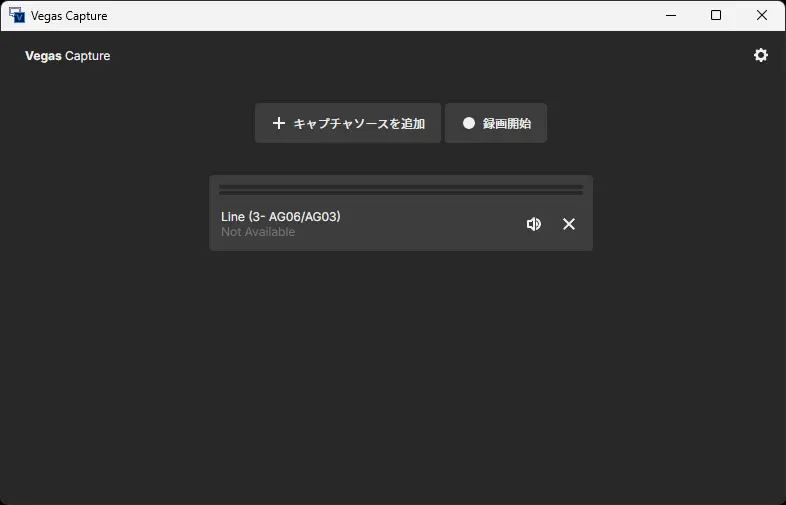Viewport: 786px width, 505px height.
Task: Click the キャプチャソースを追加 button
Action: 348,123
